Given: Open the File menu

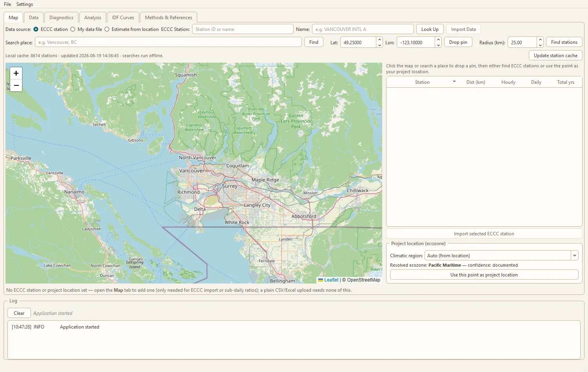Looking at the screenshot, I should 7,4.
